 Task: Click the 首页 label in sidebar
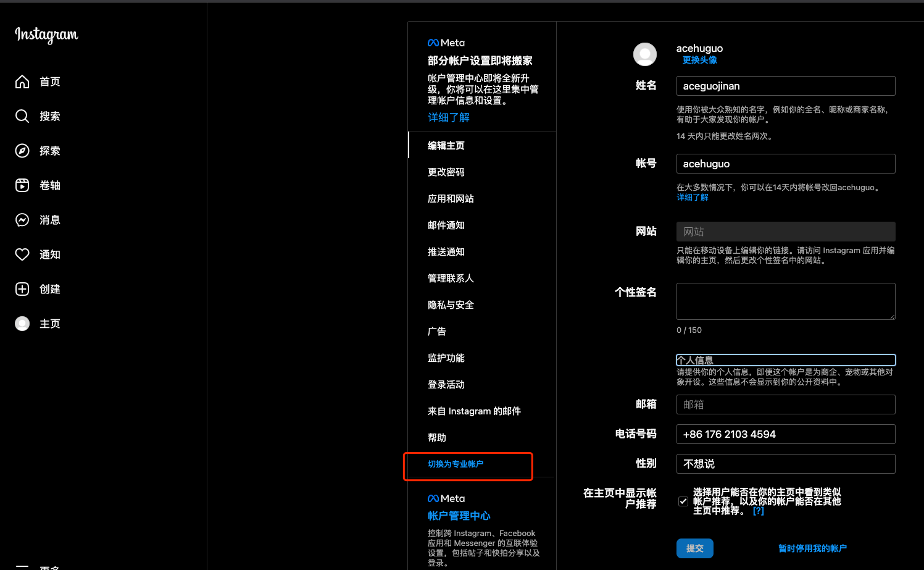point(50,82)
